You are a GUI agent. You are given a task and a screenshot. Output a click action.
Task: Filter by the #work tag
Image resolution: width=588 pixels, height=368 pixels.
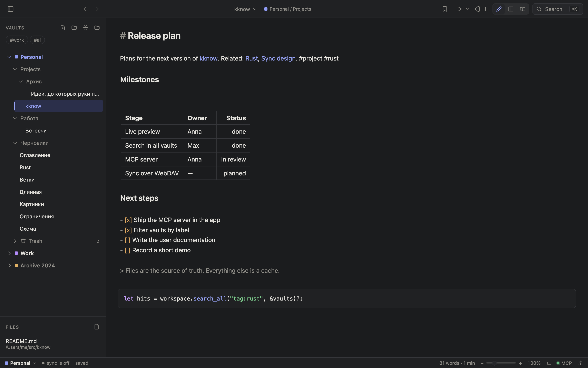click(17, 40)
